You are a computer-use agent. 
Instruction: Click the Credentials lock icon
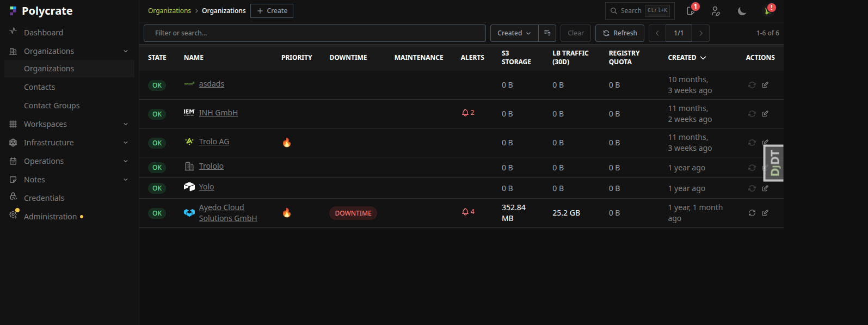pyautogui.click(x=13, y=197)
